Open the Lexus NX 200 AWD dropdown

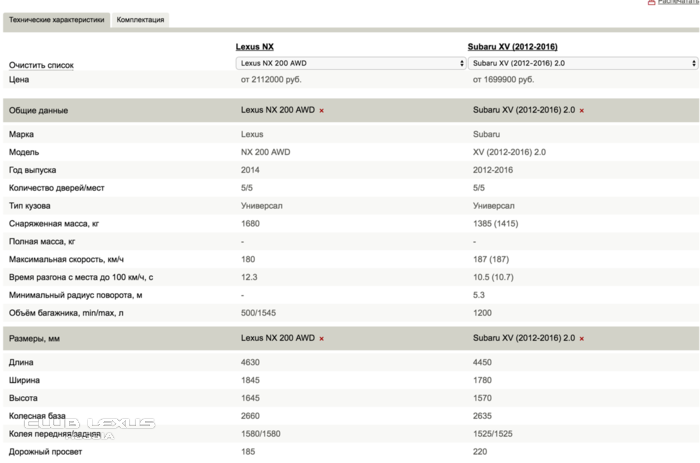pyautogui.click(x=350, y=63)
